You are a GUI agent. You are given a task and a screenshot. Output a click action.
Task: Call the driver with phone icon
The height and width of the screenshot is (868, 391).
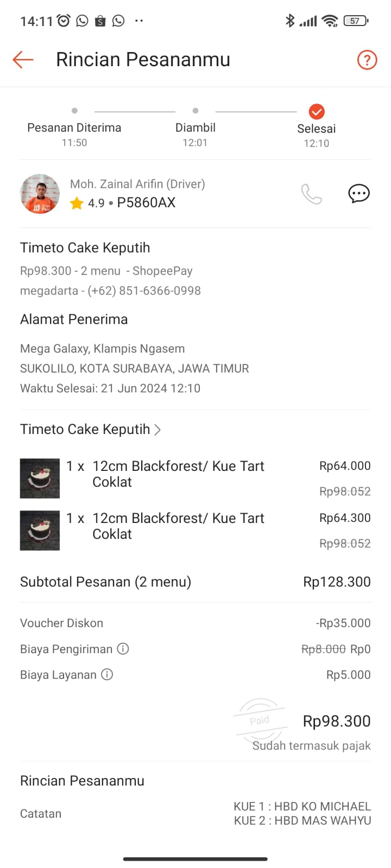[312, 194]
